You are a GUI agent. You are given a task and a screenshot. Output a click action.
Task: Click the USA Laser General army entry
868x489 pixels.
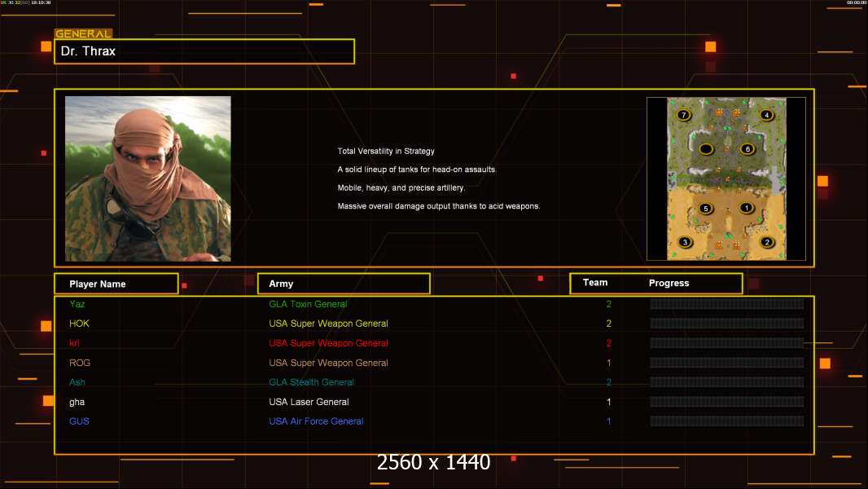[x=309, y=402]
